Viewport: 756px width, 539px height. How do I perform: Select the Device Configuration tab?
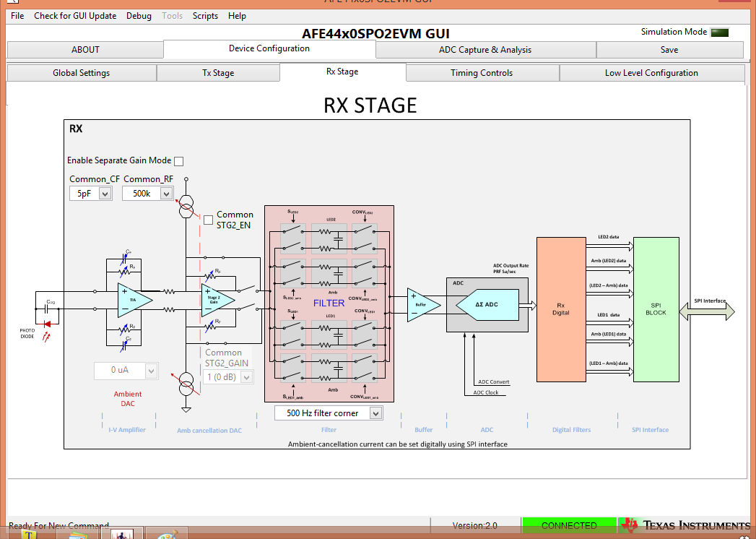click(x=269, y=48)
